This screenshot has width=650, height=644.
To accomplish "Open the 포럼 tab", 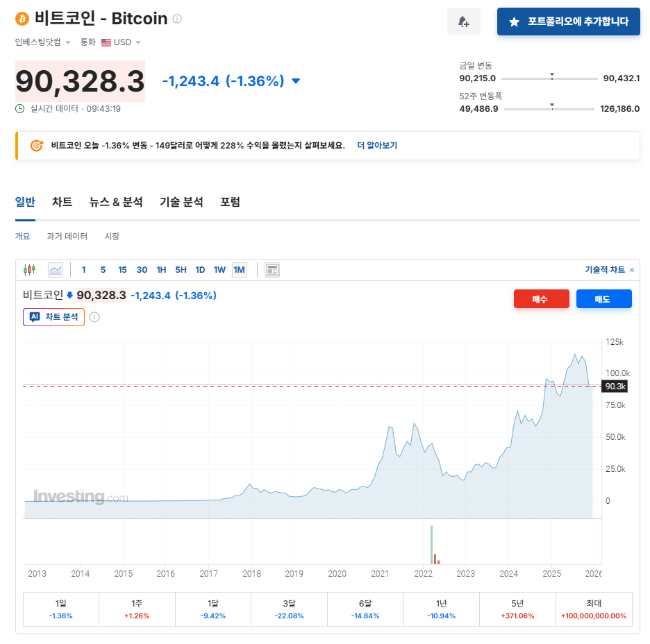I will pyautogui.click(x=230, y=202).
